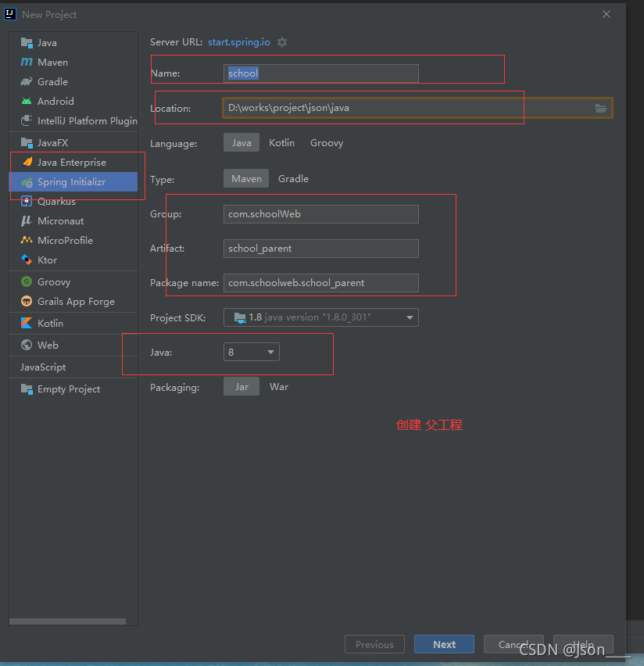Select the Android robot icon
The height and width of the screenshot is (666, 644).
click(x=27, y=101)
